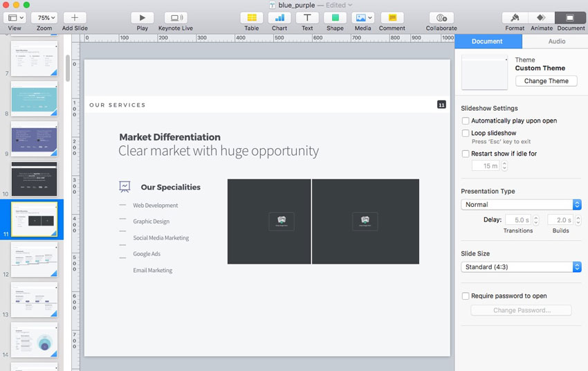Toggle the Document inspector

pyautogui.click(x=570, y=17)
